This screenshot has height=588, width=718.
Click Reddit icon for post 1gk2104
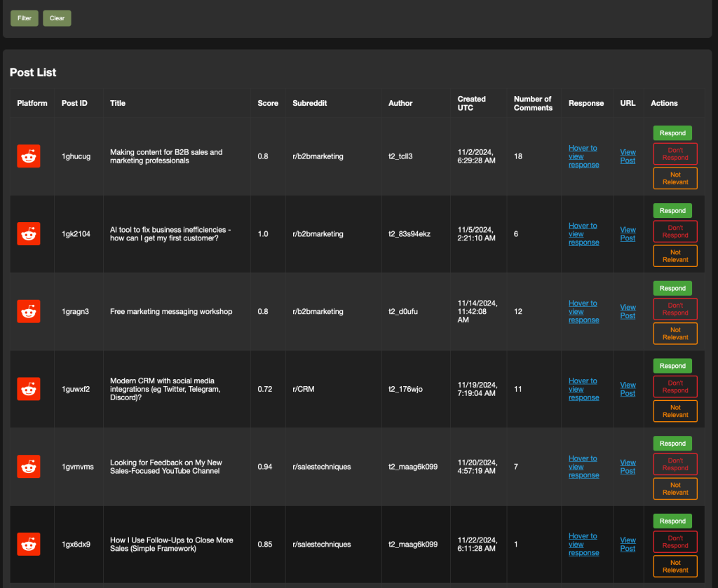pos(29,234)
